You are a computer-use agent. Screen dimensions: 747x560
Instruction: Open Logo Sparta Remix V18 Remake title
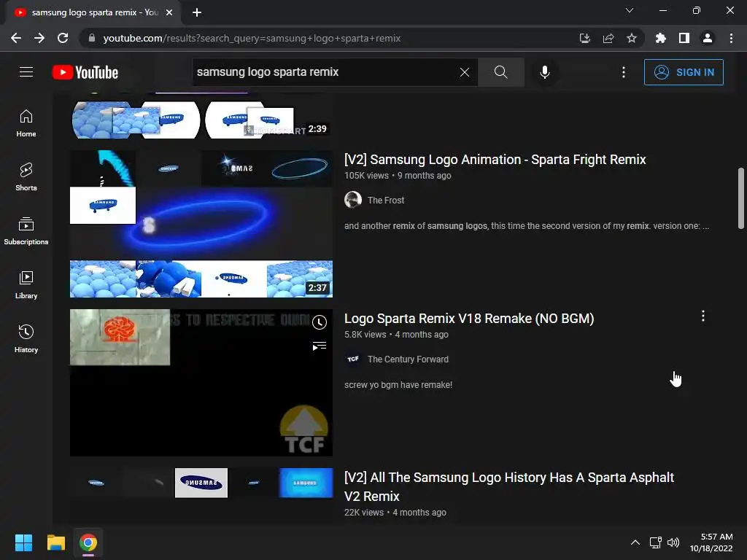click(x=469, y=319)
